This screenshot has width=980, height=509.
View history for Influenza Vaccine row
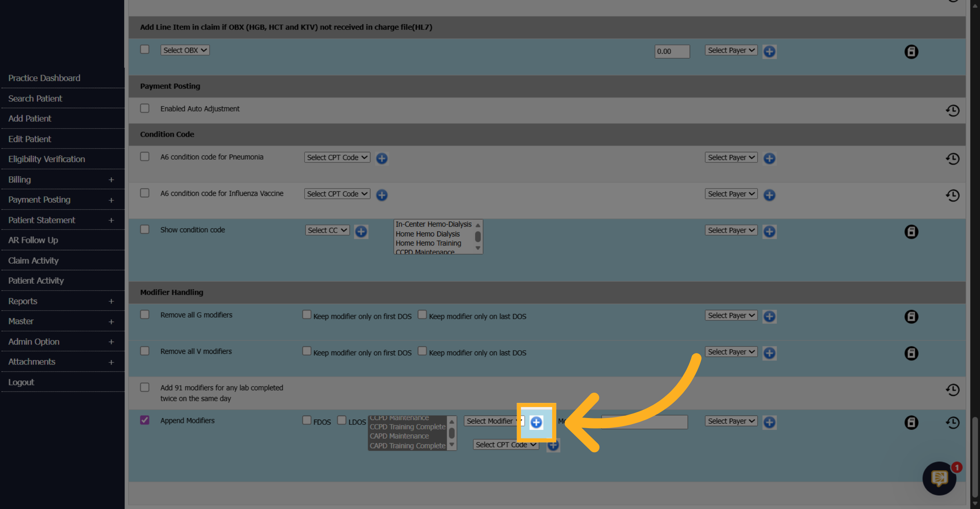952,195
